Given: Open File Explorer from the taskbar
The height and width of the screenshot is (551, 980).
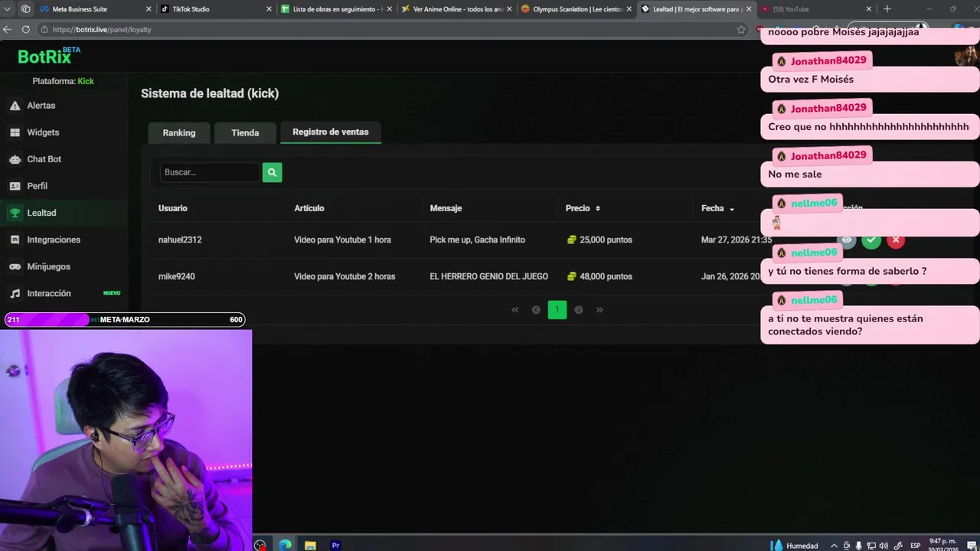Looking at the screenshot, I should 310,546.
